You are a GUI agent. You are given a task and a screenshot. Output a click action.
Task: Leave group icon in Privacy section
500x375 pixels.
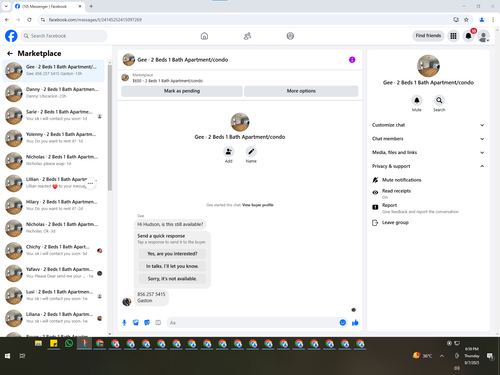pos(375,223)
